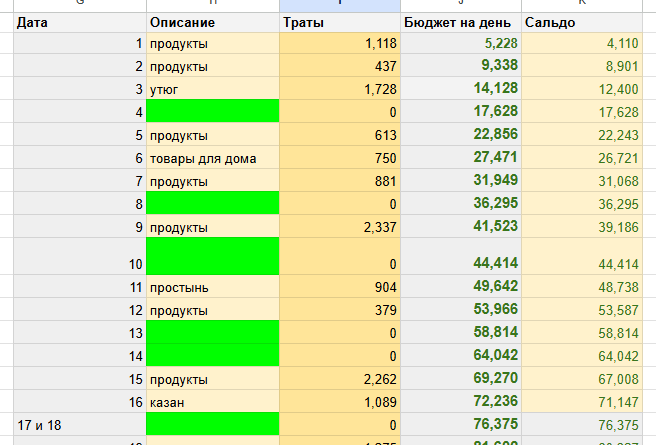Image resolution: width=656 pixels, height=445 pixels.
Task: Select the date cell '17 и 18'
Action: pyautogui.click(x=80, y=425)
